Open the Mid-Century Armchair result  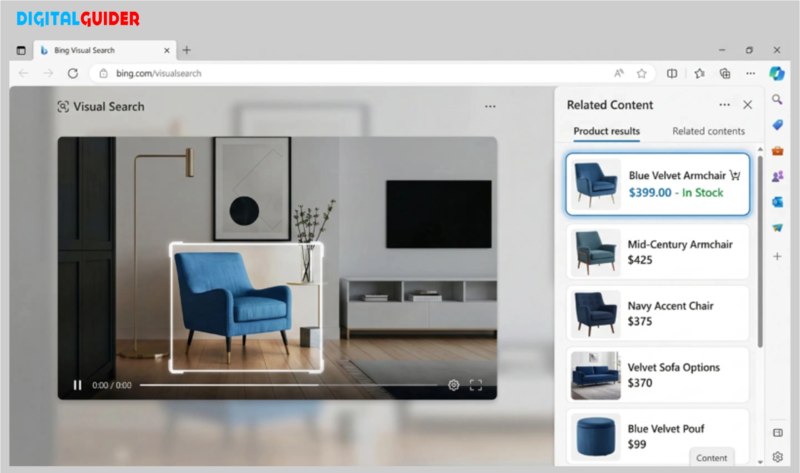coord(658,252)
